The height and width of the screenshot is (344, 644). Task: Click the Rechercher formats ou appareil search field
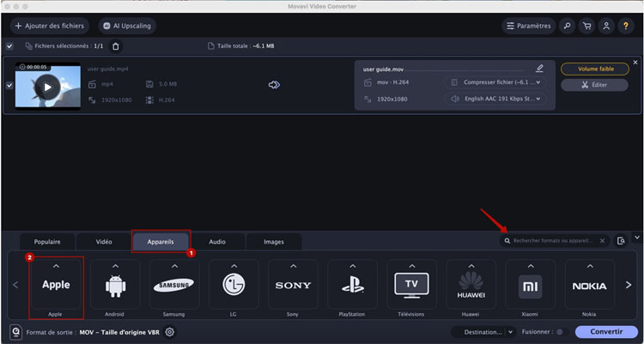point(554,241)
